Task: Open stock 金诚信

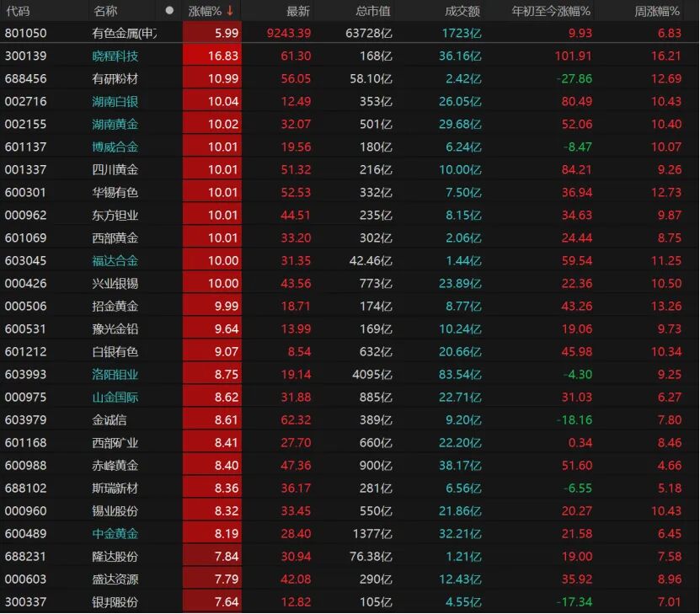Action: pos(110,420)
